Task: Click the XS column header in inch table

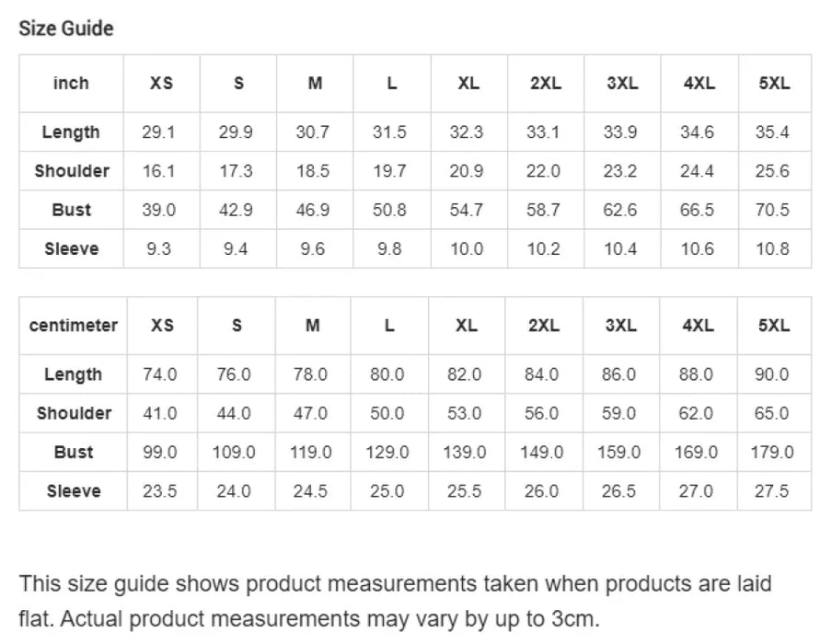Action: (161, 83)
